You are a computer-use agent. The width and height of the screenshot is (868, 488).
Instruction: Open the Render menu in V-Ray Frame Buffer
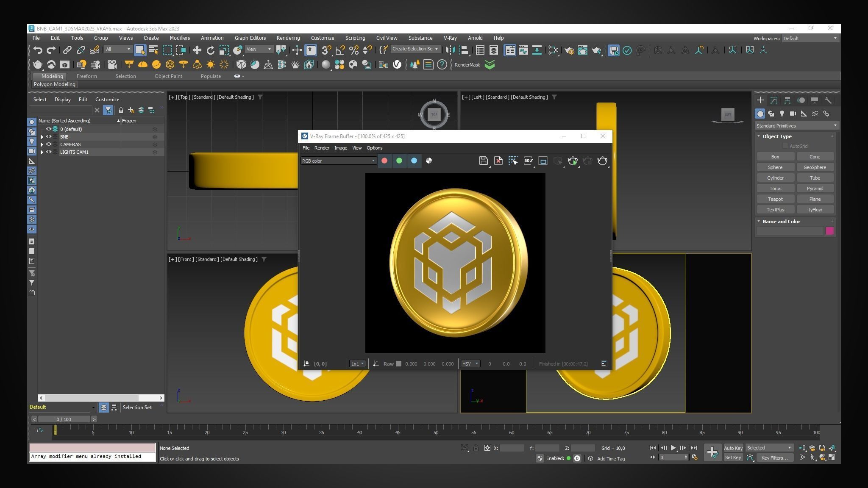click(x=322, y=148)
